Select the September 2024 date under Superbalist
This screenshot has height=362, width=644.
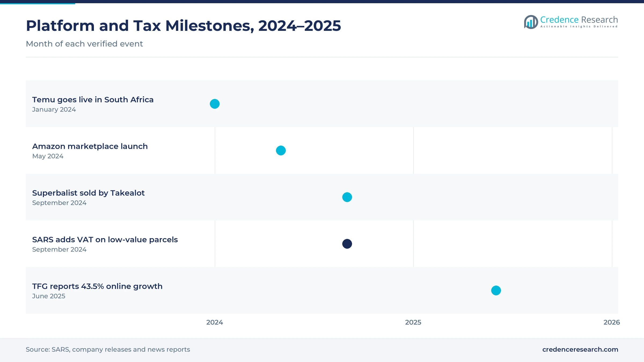pyautogui.click(x=59, y=203)
